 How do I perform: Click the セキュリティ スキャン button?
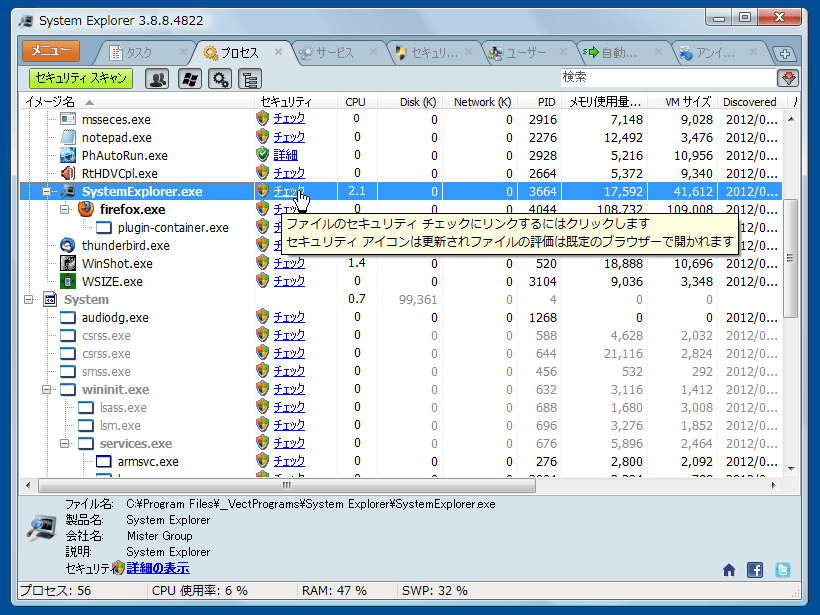(81, 78)
